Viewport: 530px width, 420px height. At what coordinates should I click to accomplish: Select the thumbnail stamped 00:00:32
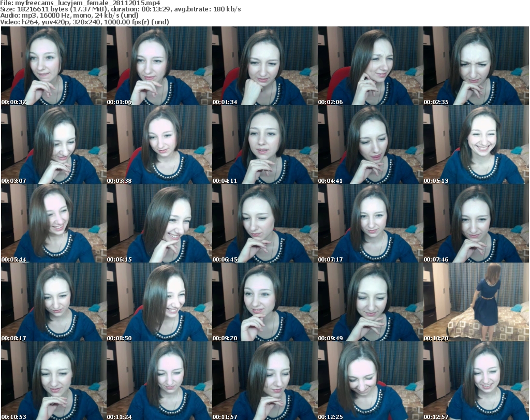[x=53, y=66]
